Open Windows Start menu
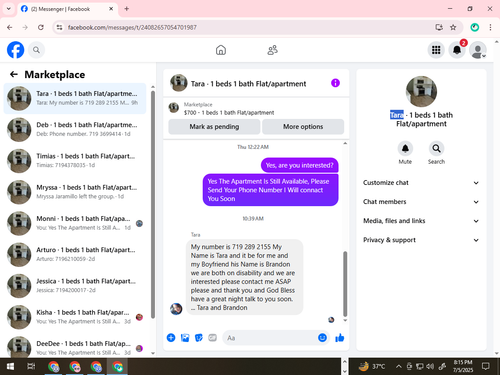The width and height of the screenshot is (500, 375). (x=10, y=367)
